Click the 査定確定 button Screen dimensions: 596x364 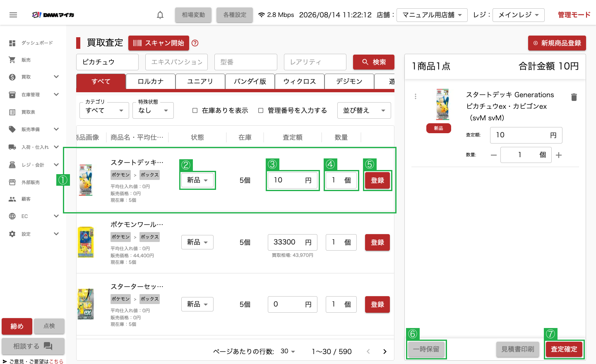click(x=564, y=350)
